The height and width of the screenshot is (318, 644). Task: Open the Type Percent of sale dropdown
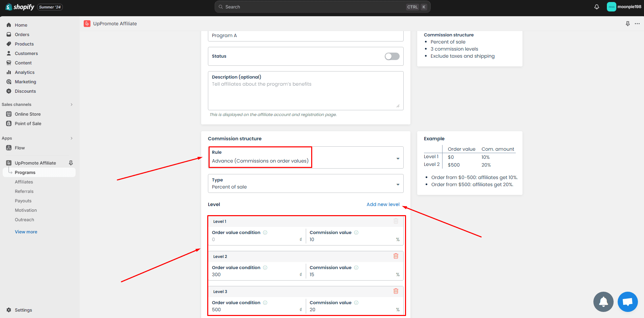[x=306, y=183]
